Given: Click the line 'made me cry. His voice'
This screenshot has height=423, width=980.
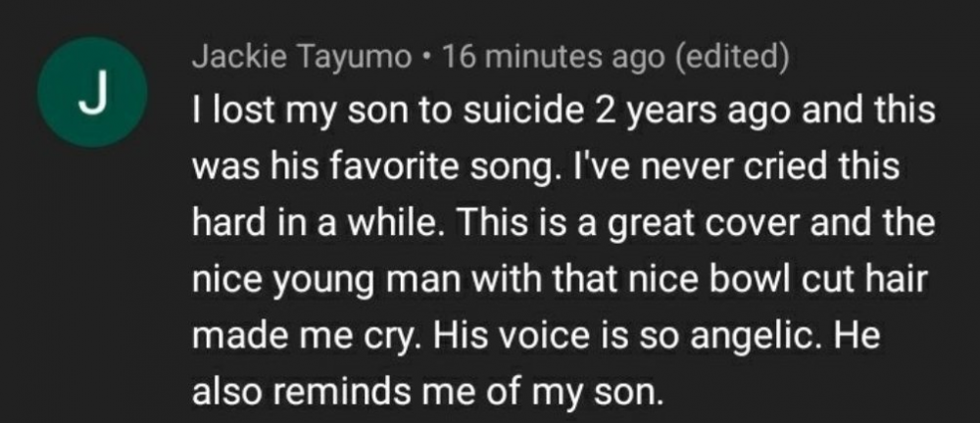Looking at the screenshot, I should [x=536, y=336].
